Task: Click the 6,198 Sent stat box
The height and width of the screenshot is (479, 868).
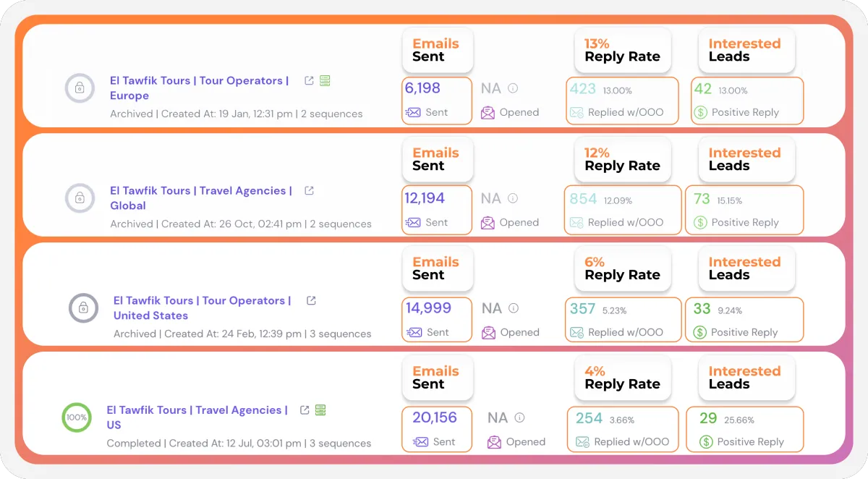Action: click(x=437, y=101)
